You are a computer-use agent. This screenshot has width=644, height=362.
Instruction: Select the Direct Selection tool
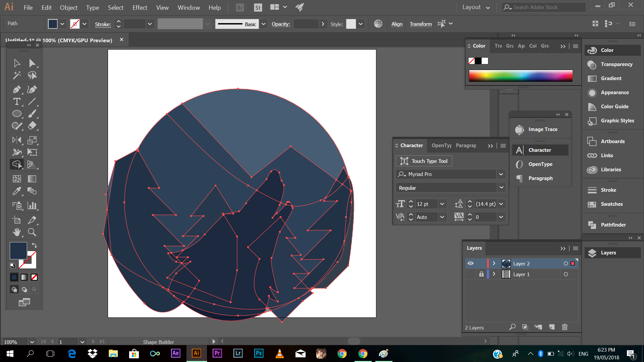pyautogui.click(x=32, y=63)
